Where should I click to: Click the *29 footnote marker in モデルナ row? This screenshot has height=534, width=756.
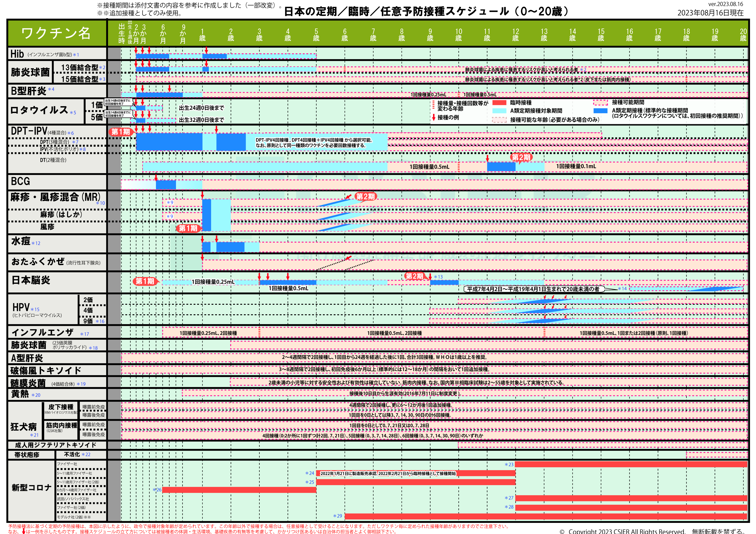click(338, 516)
